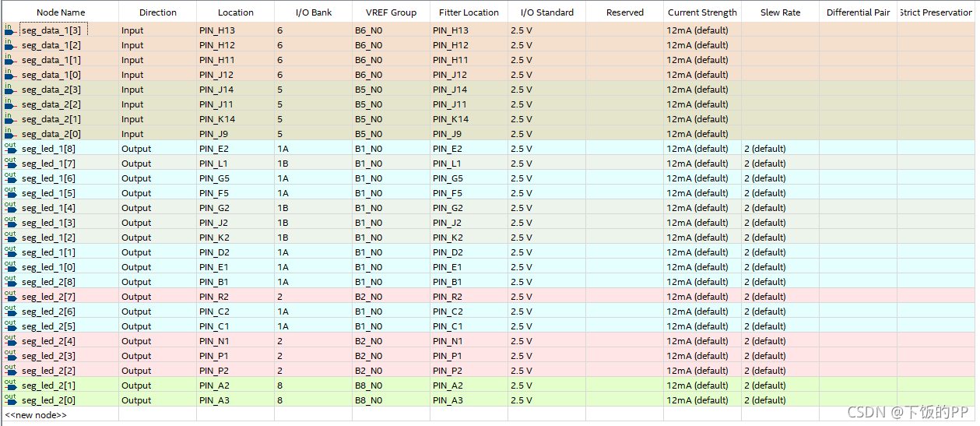Click the output pin icon for seg_led_1[2]
Image resolution: width=980 pixels, height=426 pixels.
click(10, 237)
